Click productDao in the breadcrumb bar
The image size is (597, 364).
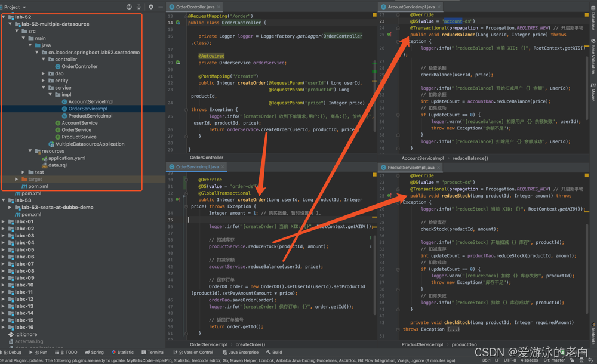coord(464,344)
